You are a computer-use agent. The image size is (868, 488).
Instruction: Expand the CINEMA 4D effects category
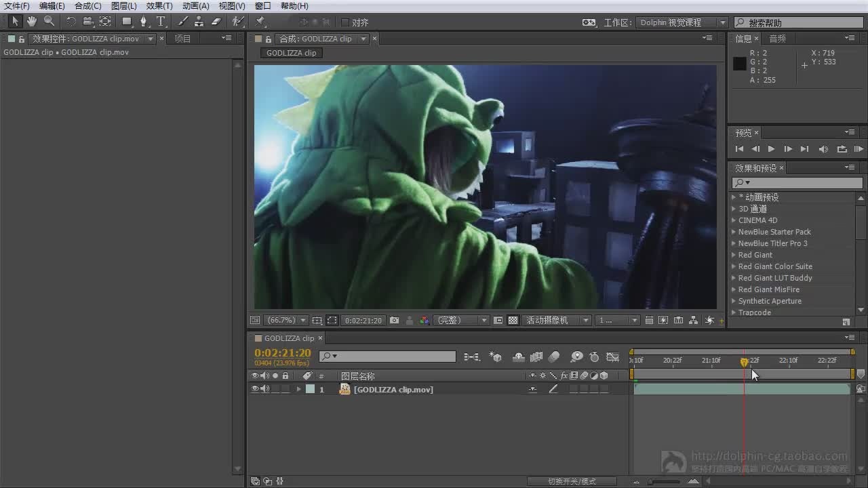pyautogui.click(x=733, y=220)
